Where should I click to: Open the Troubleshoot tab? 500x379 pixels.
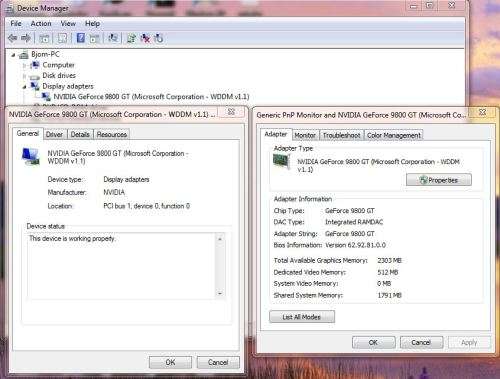[341, 135]
